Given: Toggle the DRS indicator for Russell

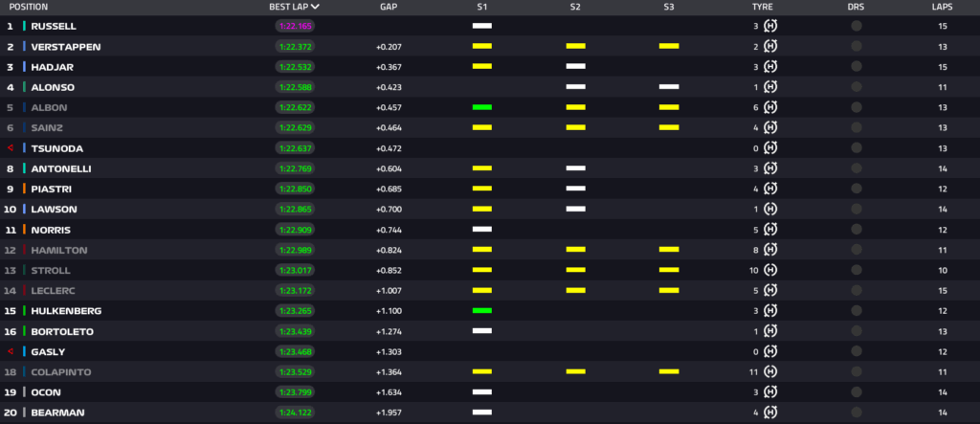Looking at the screenshot, I should (856, 26).
